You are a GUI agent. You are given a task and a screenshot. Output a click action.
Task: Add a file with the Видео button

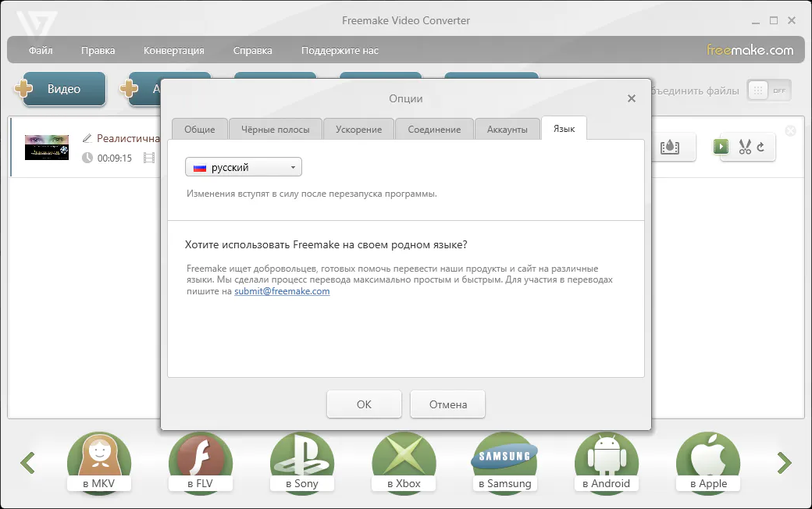pyautogui.click(x=64, y=88)
